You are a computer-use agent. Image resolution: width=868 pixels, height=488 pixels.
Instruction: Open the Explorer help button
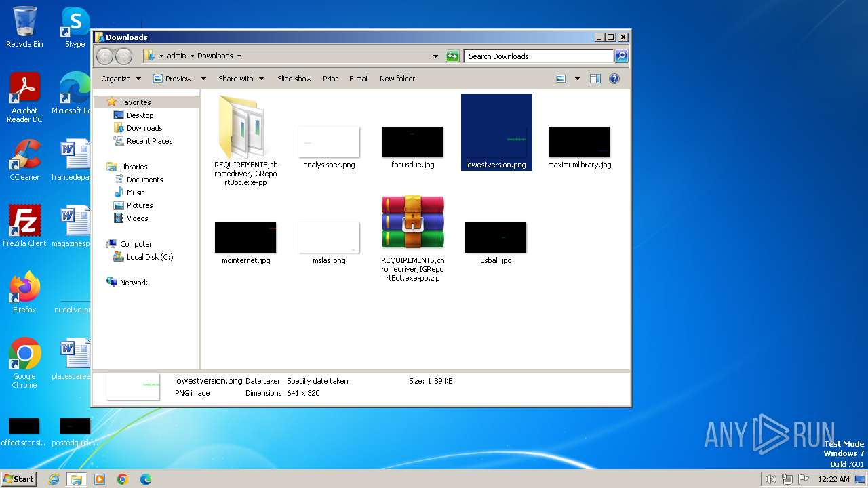coord(614,79)
